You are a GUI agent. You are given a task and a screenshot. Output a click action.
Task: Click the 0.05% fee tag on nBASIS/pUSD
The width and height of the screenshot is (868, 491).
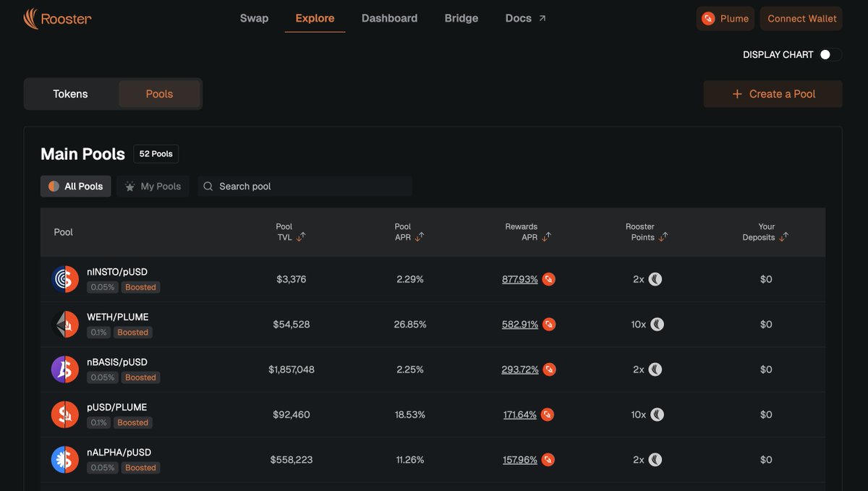102,377
